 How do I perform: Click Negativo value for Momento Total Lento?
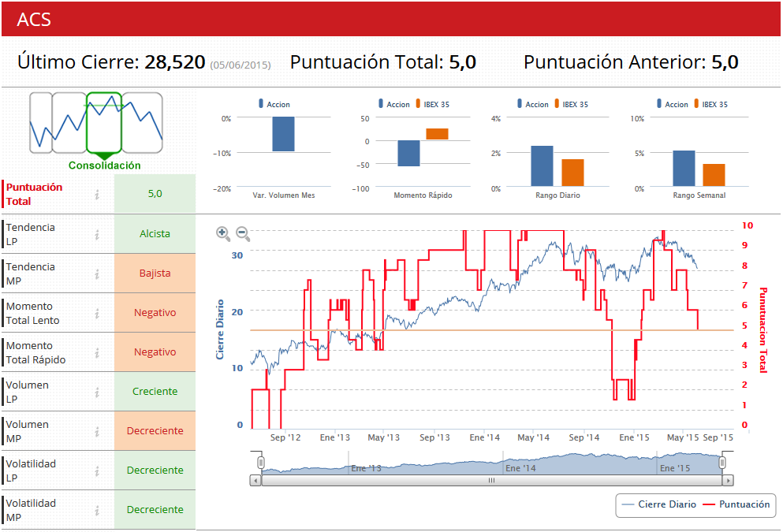[x=155, y=312]
